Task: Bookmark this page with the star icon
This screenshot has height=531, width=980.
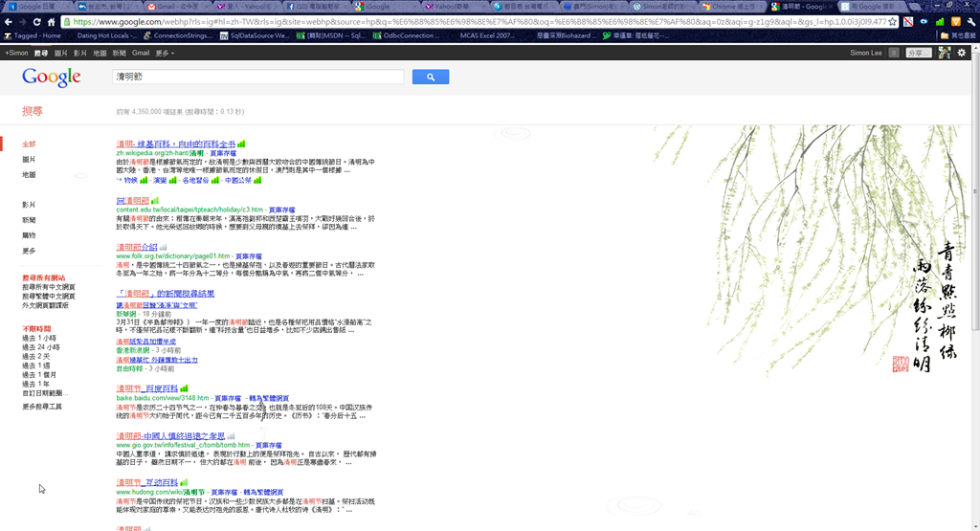Action: 893,22
